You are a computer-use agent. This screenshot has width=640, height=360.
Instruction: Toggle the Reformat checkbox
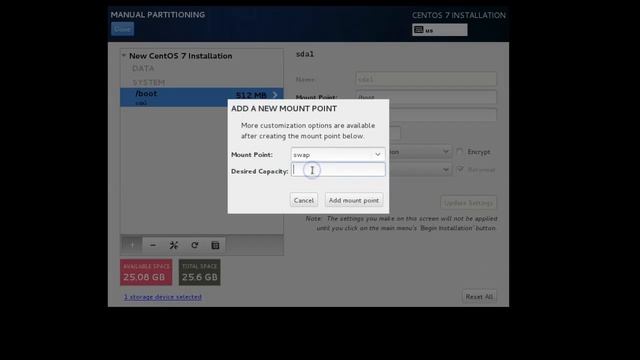[460, 169]
